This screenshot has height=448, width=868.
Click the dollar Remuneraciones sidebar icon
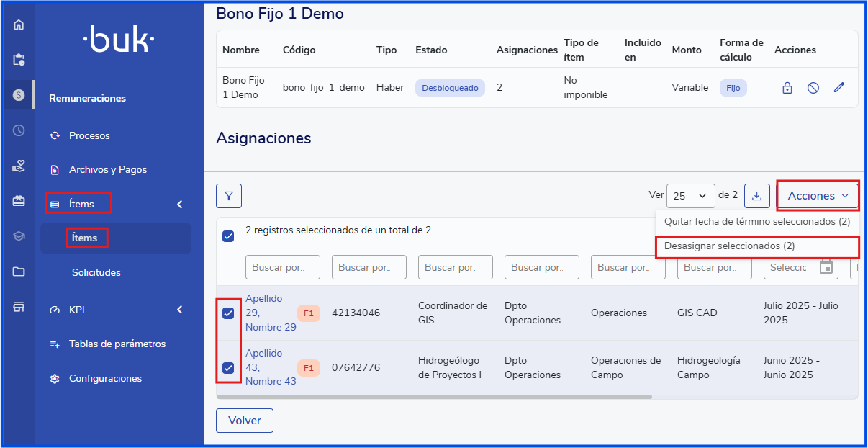(19, 95)
